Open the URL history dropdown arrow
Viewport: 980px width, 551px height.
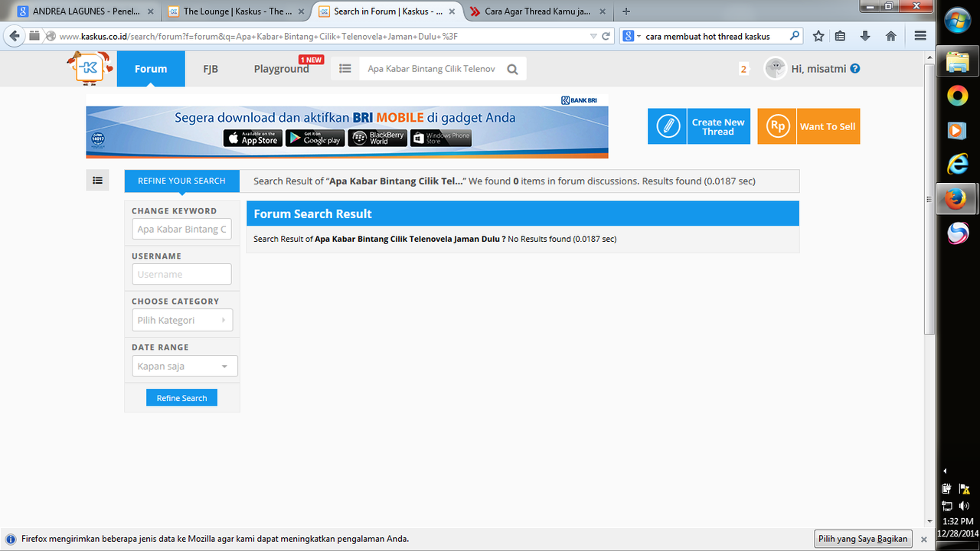(593, 37)
